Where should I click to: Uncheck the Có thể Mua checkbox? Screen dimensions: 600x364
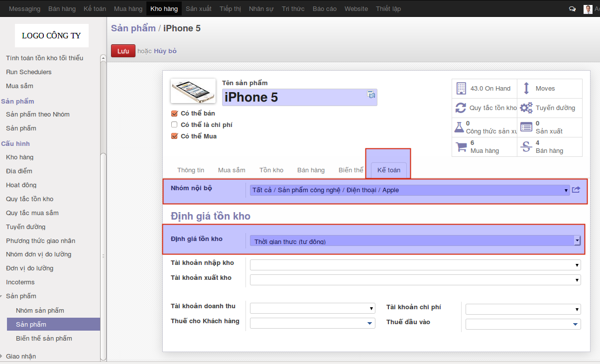click(x=174, y=136)
